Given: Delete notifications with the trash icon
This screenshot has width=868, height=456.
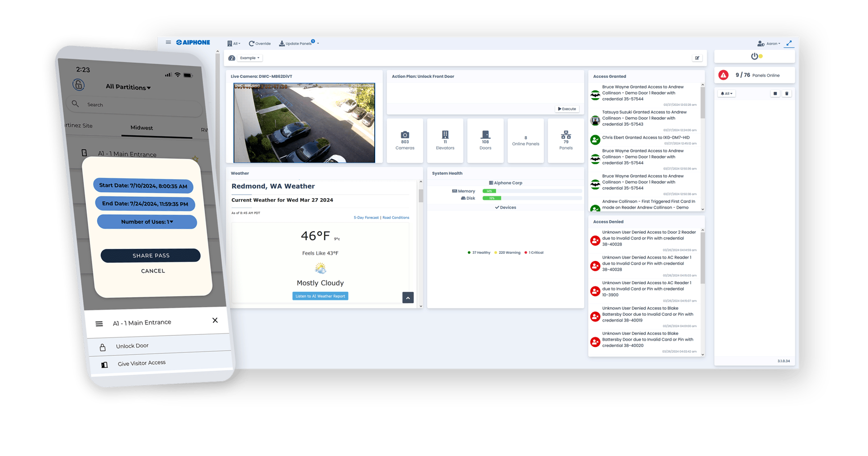Looking at the screenshot, I should point(787,94).
